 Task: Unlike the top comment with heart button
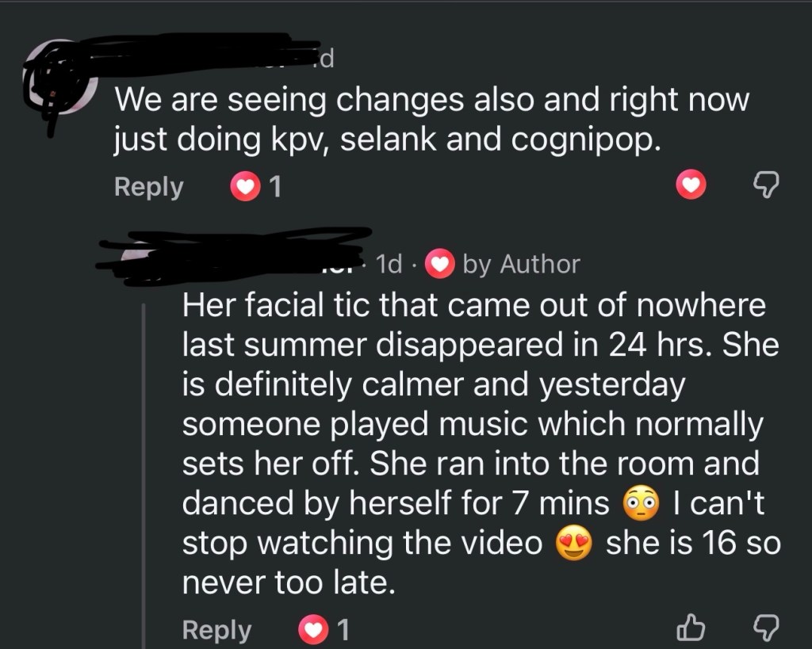(x=691, y=186)
